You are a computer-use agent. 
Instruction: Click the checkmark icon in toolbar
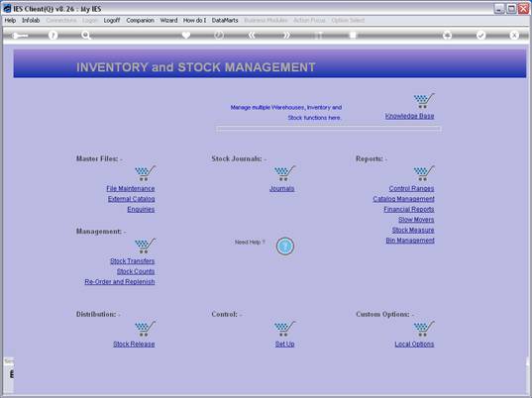pyautogui.click(x=480, y=36)
